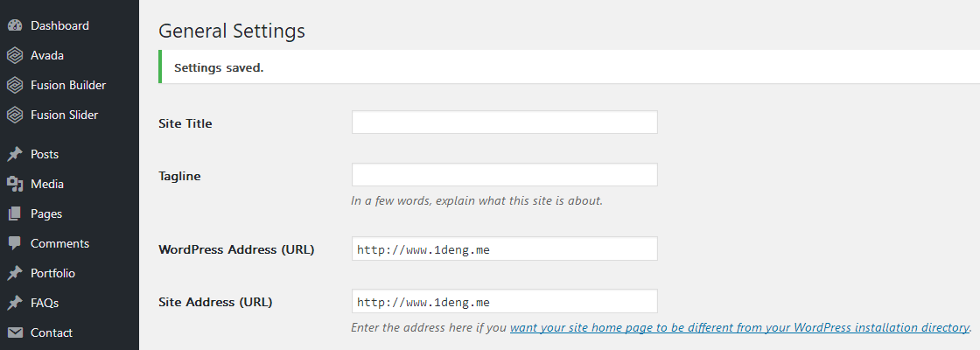
Task: Follow the home page installation directory link
Action: [x=739, y=328]
